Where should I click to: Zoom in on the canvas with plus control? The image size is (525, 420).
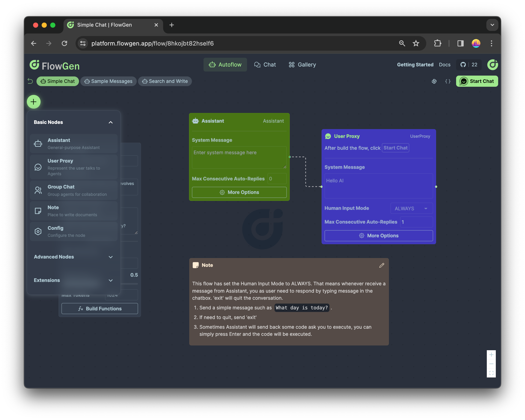[491, 355]
